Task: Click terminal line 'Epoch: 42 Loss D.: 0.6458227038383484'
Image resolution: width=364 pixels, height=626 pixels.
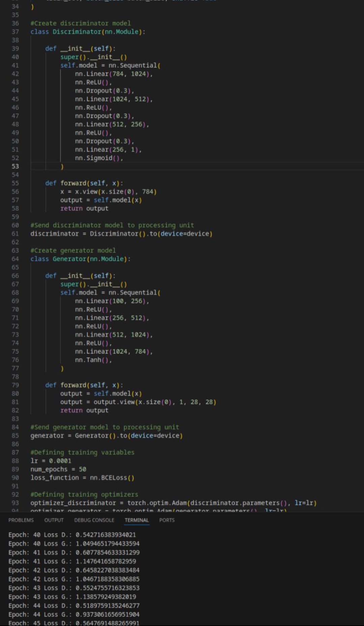Action: 74,570
